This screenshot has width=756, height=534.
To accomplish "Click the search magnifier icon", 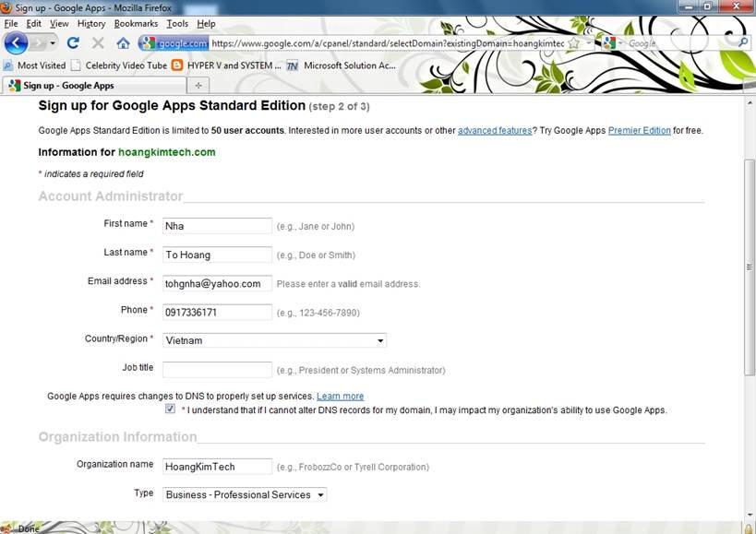I will [743, 42].
